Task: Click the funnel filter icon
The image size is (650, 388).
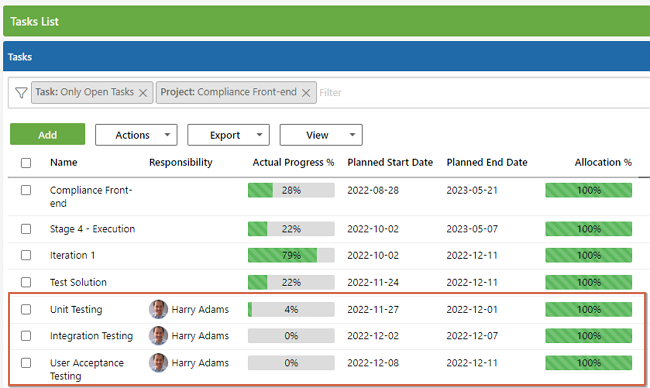Action: click(x=21, y=92)
